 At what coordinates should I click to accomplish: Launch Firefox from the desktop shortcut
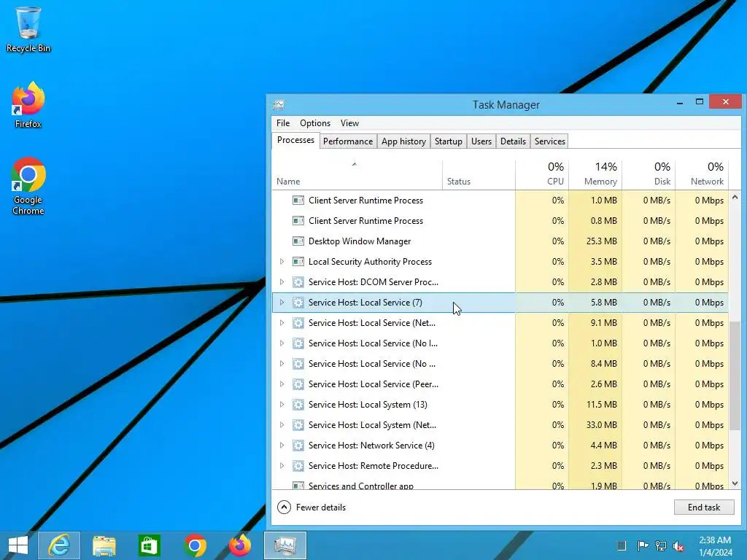[x=28, y=105]
